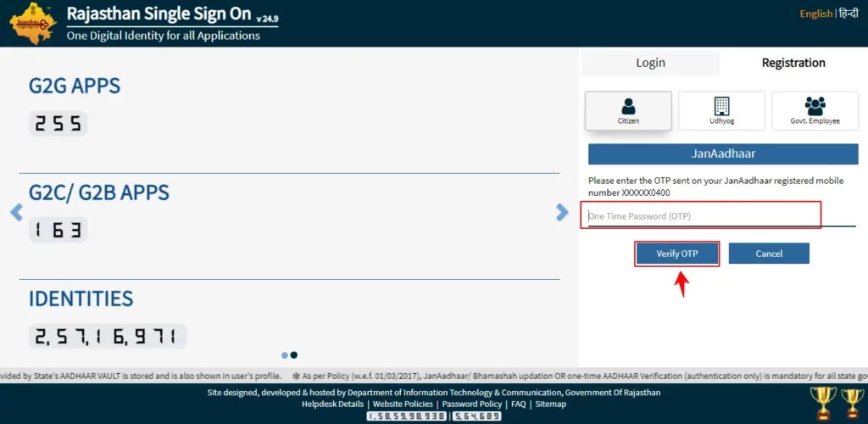Viewport: 868px width, 424px height.
Task: Go to previous carousel slide arrow
Action: tap(17, 212)
